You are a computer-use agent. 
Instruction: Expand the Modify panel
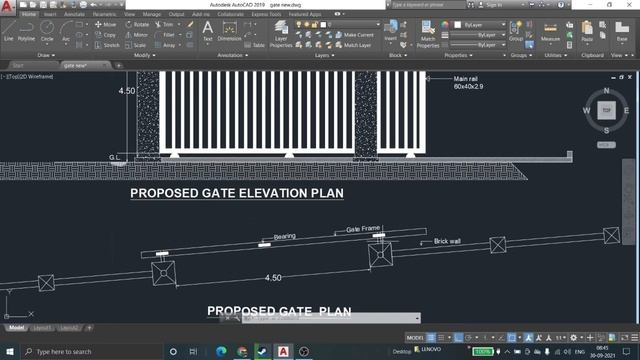pos(144,55)
